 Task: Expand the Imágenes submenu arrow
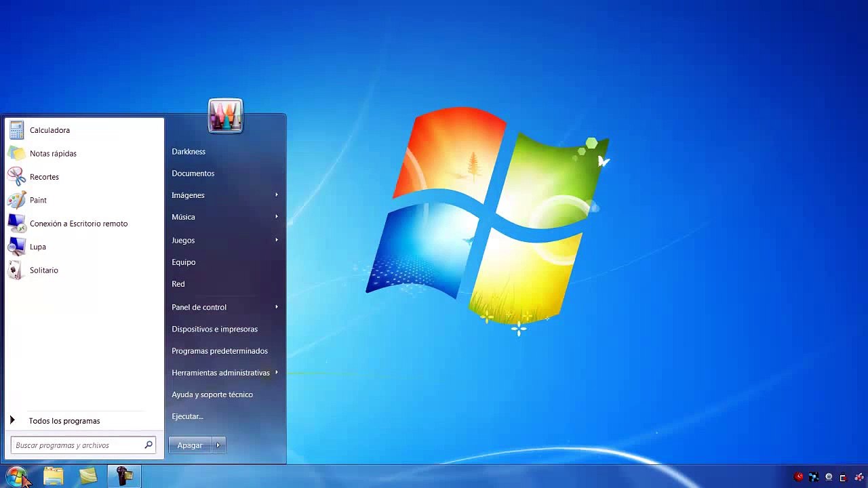pyautogui.click(x=277, y=195)
